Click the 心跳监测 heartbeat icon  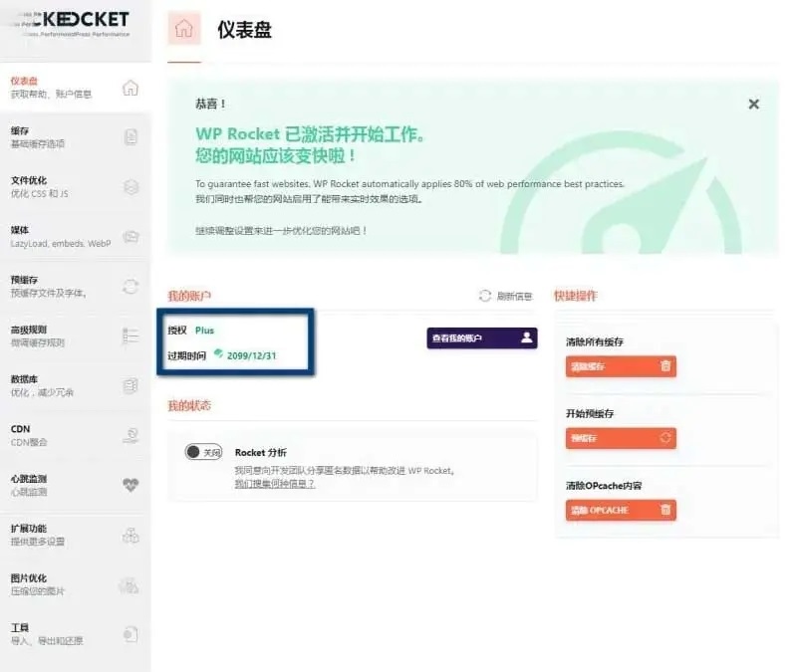(x=131, y=486)
